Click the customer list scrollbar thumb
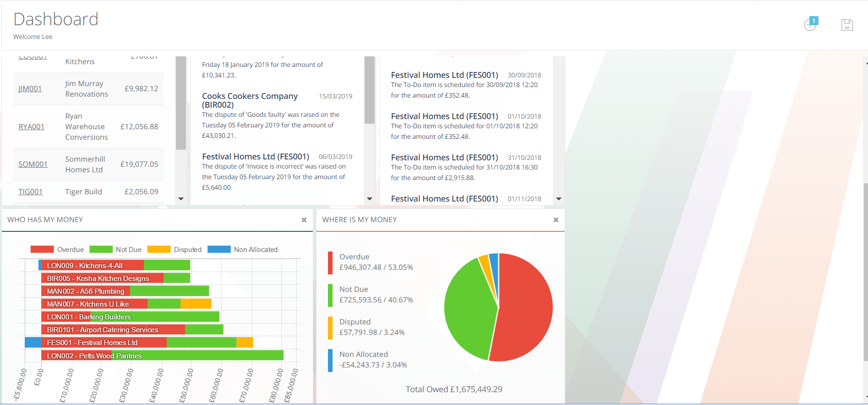This screenshot has width=868, height=405. point(181,103)
